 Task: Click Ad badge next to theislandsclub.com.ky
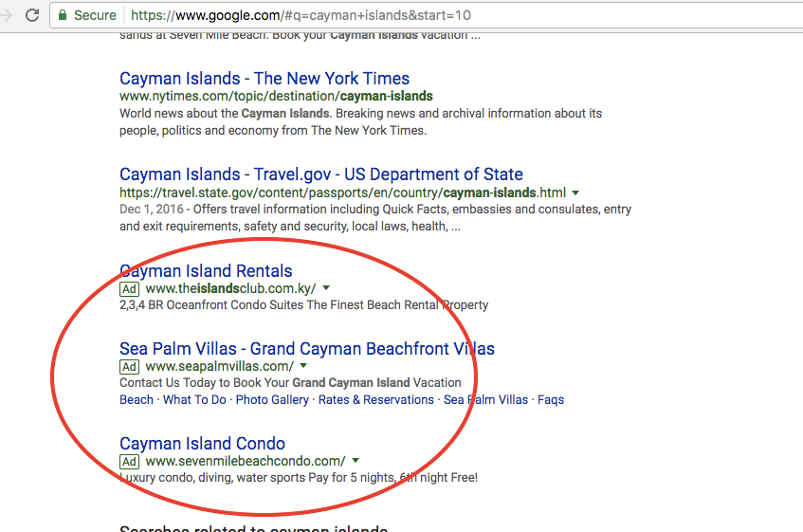click(129, 289)
